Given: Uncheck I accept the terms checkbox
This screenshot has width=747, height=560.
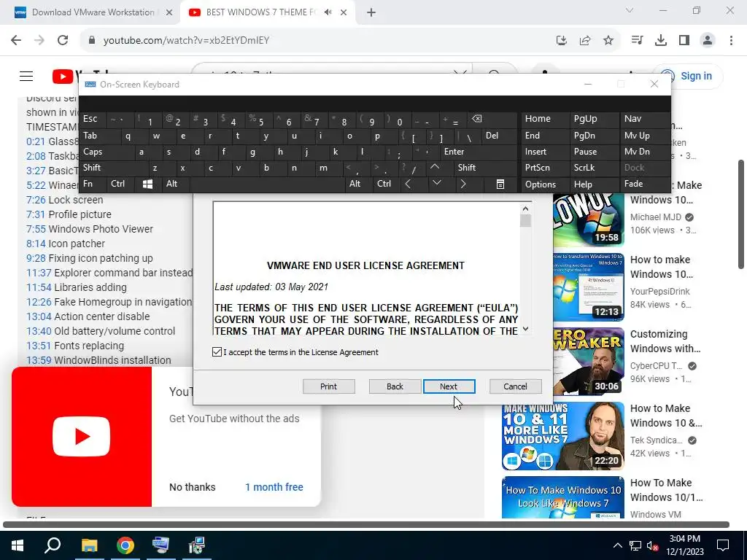Looking at the screenshot, I should pos(217,352).
